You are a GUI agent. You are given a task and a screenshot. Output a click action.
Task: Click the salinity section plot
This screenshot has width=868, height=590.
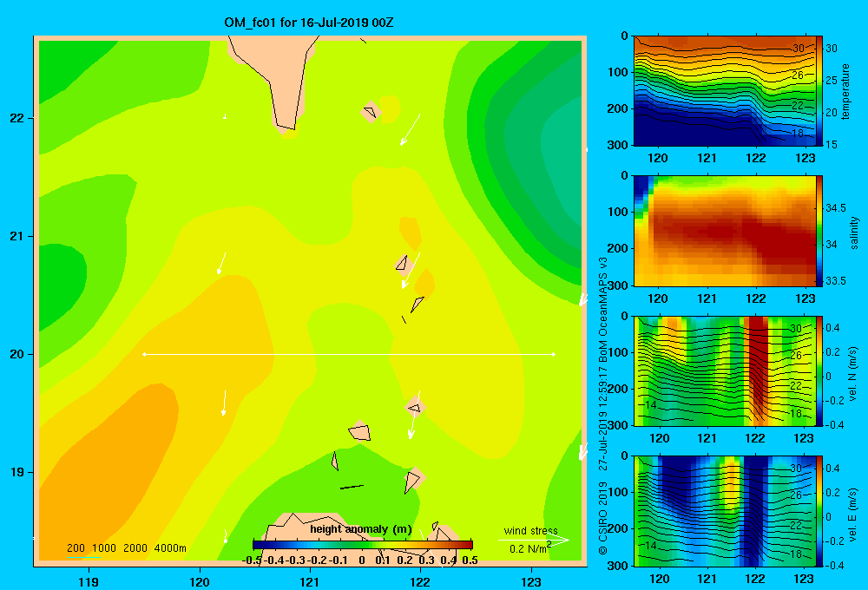(724, 231)
